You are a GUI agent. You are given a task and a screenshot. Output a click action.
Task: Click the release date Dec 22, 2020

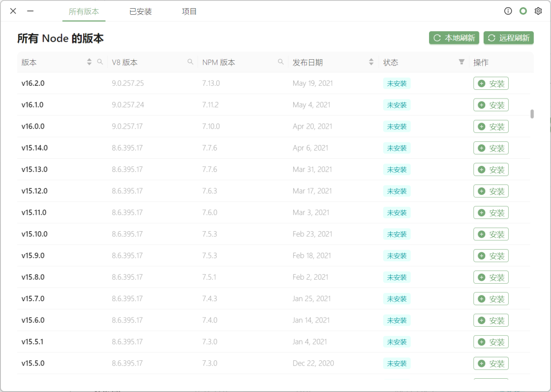point(313,363)
